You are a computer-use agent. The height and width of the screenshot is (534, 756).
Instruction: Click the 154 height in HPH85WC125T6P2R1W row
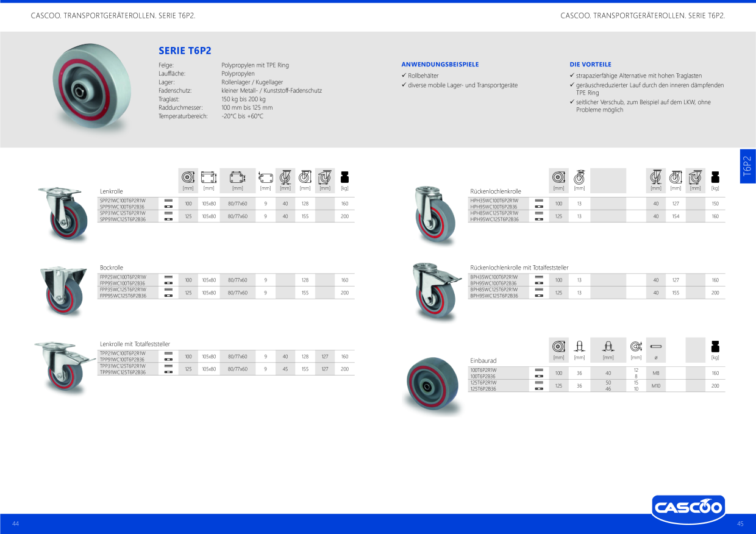pyautogui.click(x=676, y=216)
